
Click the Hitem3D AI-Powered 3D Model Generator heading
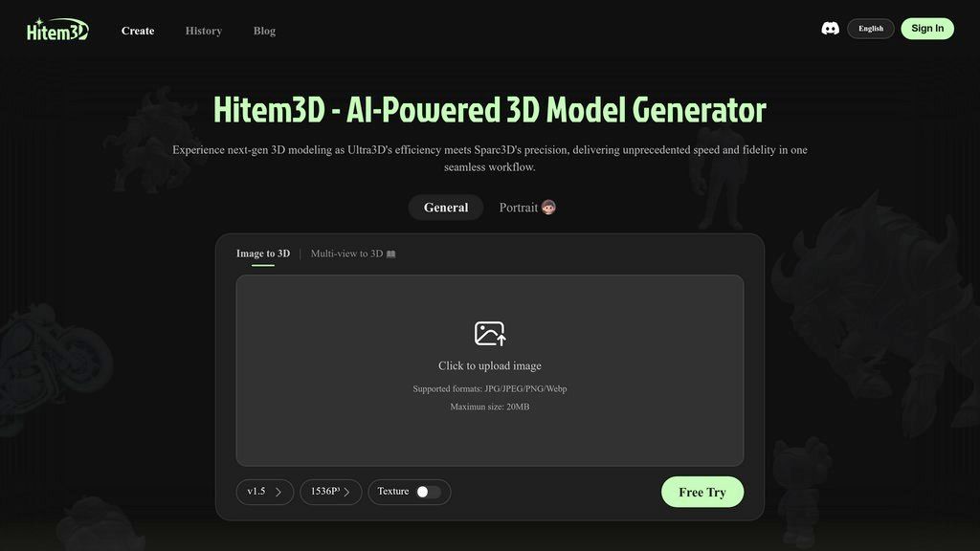490,110
